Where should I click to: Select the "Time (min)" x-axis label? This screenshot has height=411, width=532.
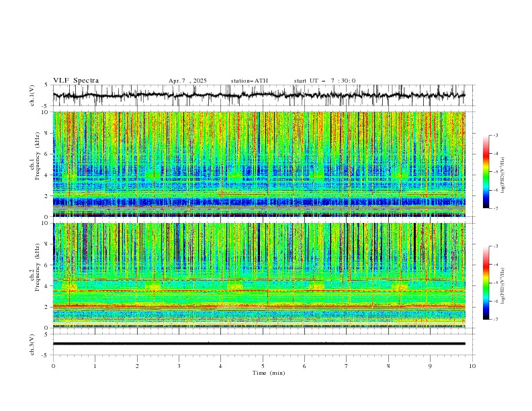point(269,373)
